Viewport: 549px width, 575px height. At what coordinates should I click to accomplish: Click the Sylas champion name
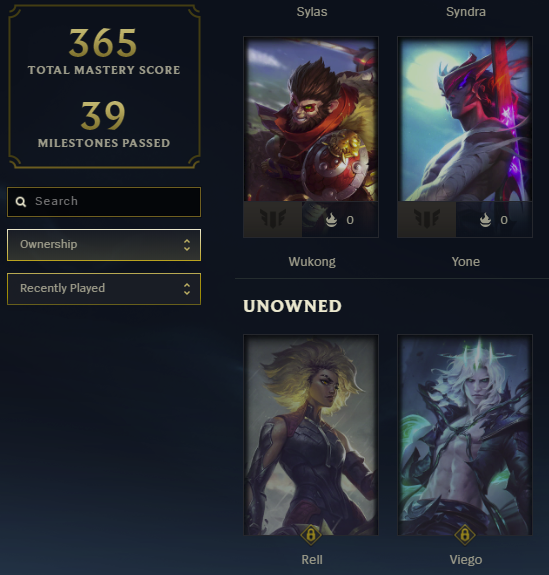[x=312, y=12]
